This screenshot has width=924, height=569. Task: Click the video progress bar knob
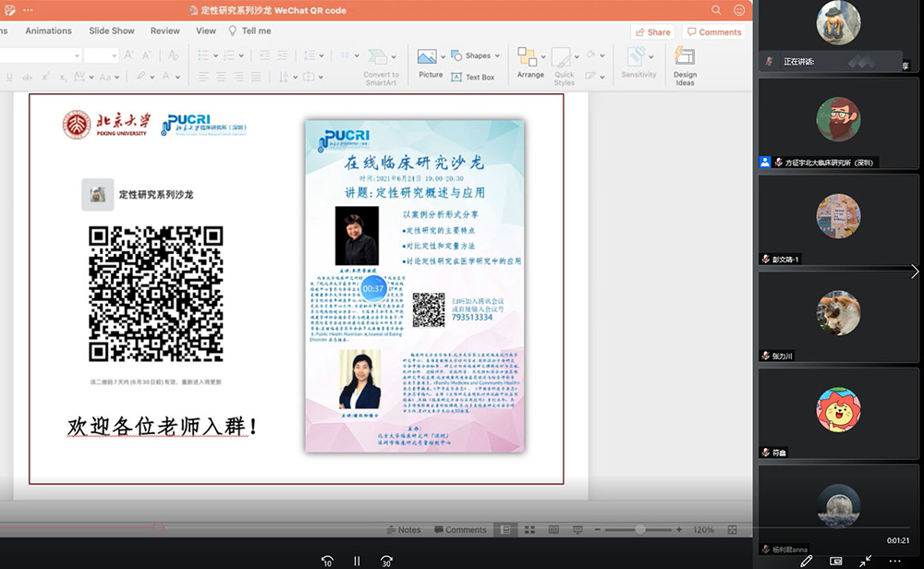tap(158, 527)
